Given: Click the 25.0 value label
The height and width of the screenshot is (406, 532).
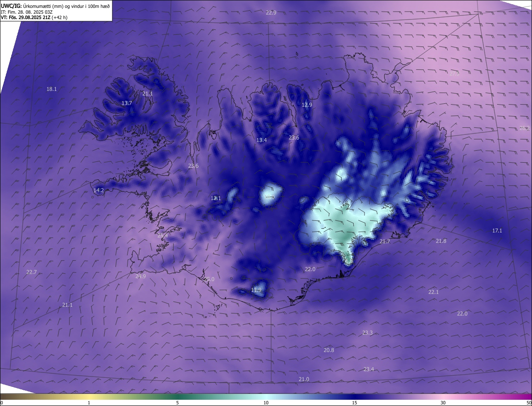Looking at the screenshot, I should coord(209,279).
